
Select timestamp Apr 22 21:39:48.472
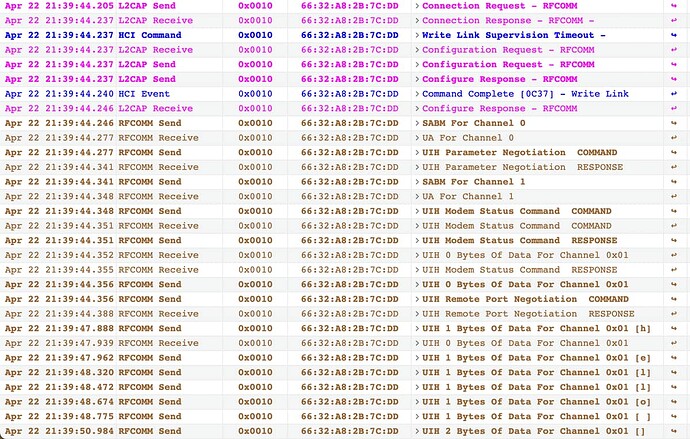coord(59,387)
